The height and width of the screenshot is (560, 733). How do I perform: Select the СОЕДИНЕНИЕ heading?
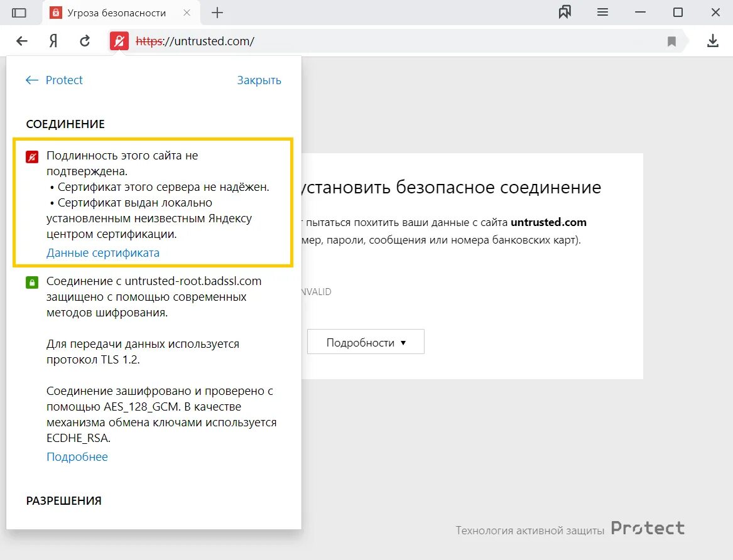point(65,124)
